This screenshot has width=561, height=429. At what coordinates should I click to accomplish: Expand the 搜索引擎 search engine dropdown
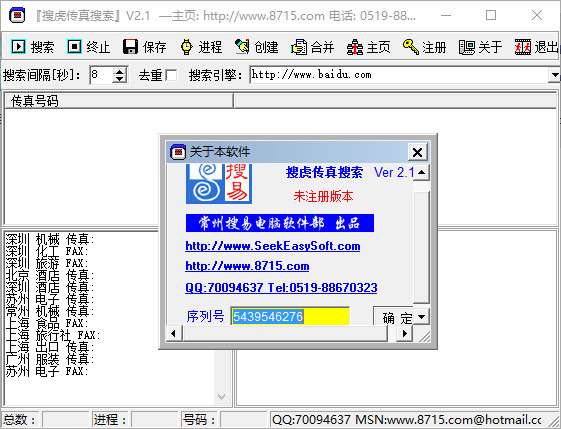click(x=555, y=75)
